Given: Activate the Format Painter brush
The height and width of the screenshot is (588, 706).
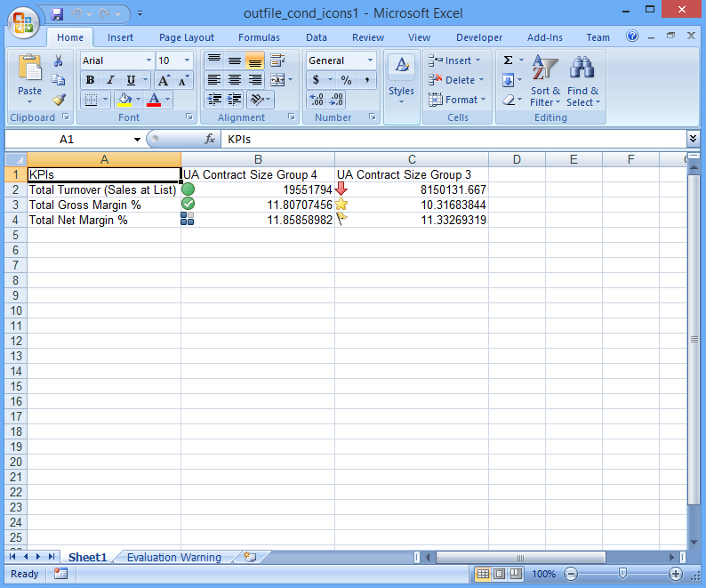Looking at the screenshot, I should (59, 99).
